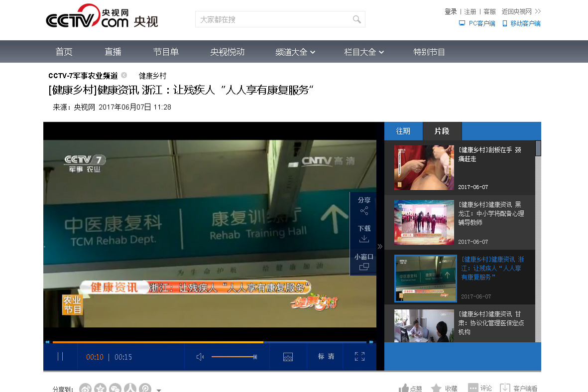Open thumbnail of 甘肃 clip
The image size is (588, 392).
point(424,326)
